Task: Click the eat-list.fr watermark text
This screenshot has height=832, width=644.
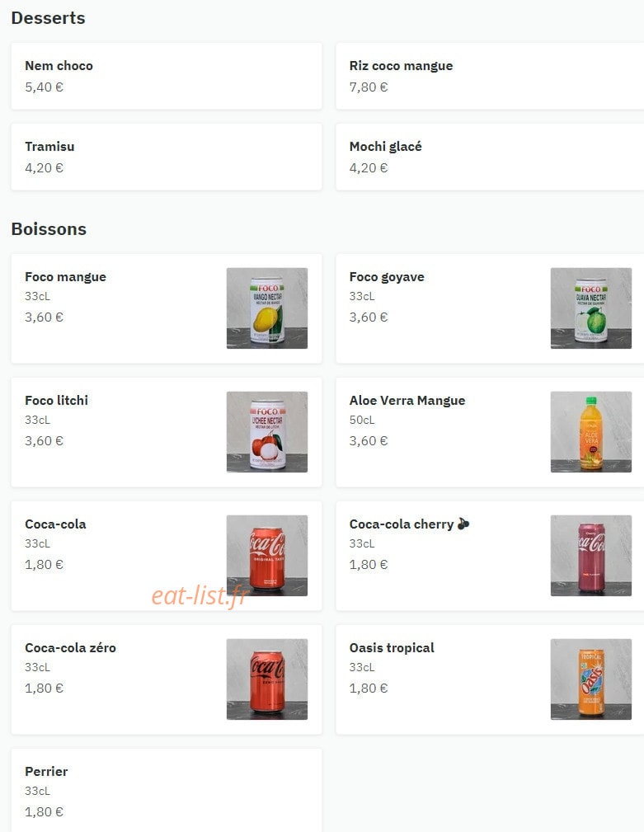Action: (x=200, y=596)
